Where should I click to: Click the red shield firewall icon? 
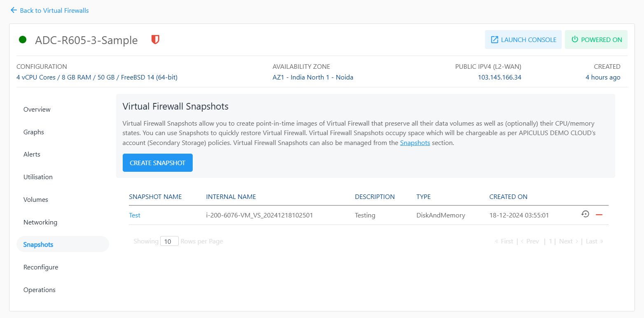click(155, 40)
